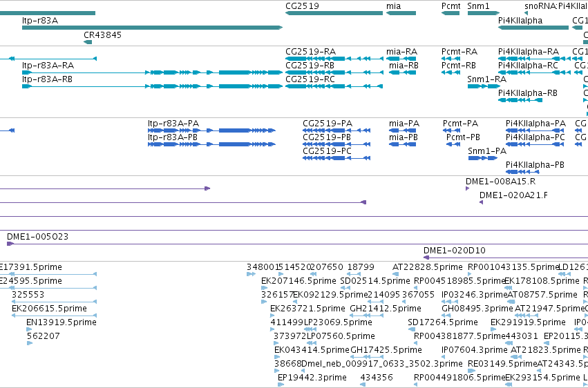Click the 562207 feature label
The height and width of the screenshot is (388, 588).
click(43, 336)
